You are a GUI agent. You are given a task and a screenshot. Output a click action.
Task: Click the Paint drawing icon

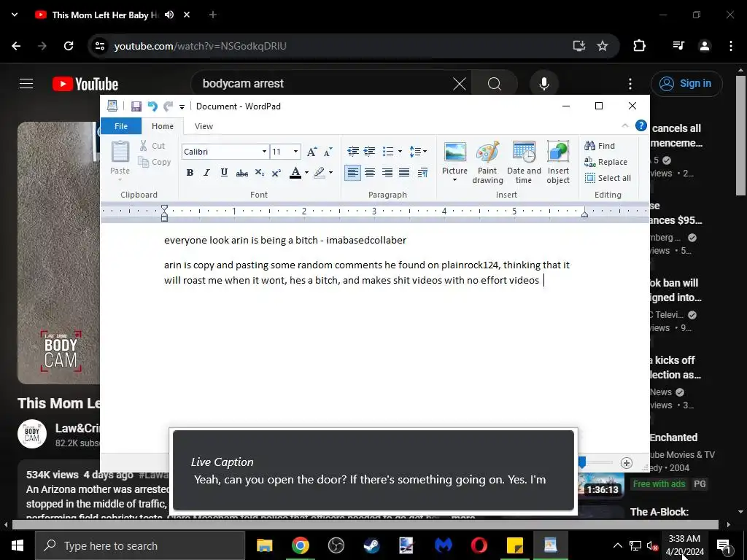(487, 162)
